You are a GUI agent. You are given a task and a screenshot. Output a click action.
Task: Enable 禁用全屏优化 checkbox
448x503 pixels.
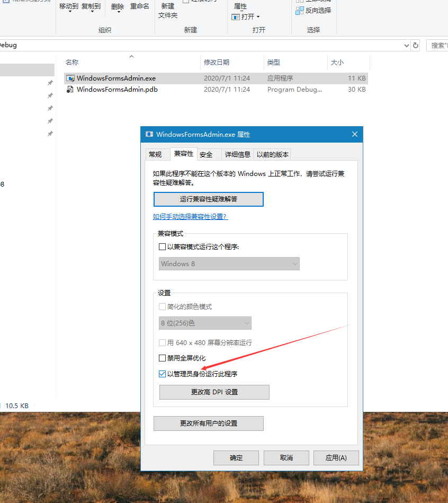point(163,358)
